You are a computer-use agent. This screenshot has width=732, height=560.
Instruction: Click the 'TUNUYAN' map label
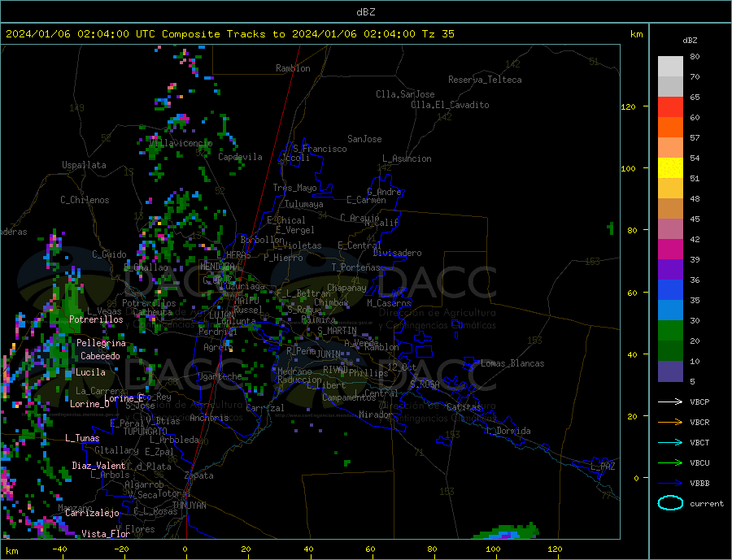[x=189, y=506]
